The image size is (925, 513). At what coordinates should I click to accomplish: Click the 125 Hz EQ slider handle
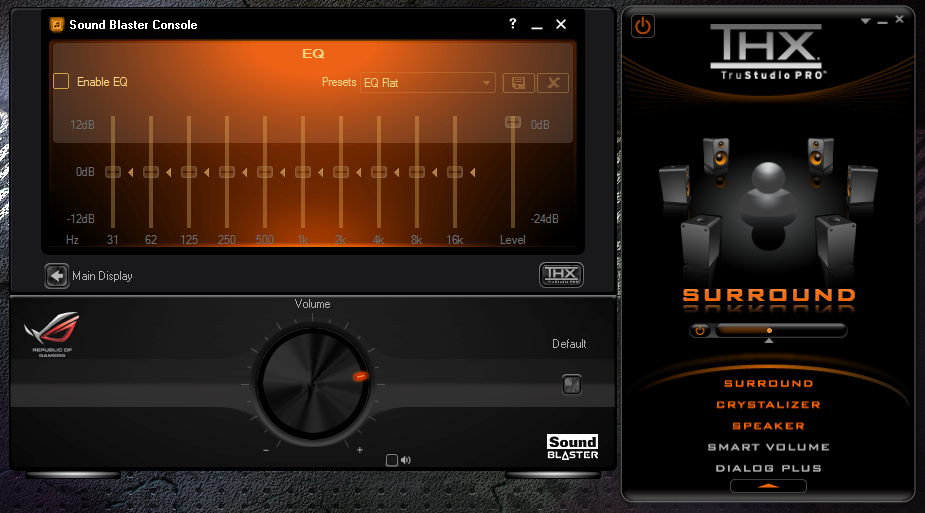pos(189,172)
